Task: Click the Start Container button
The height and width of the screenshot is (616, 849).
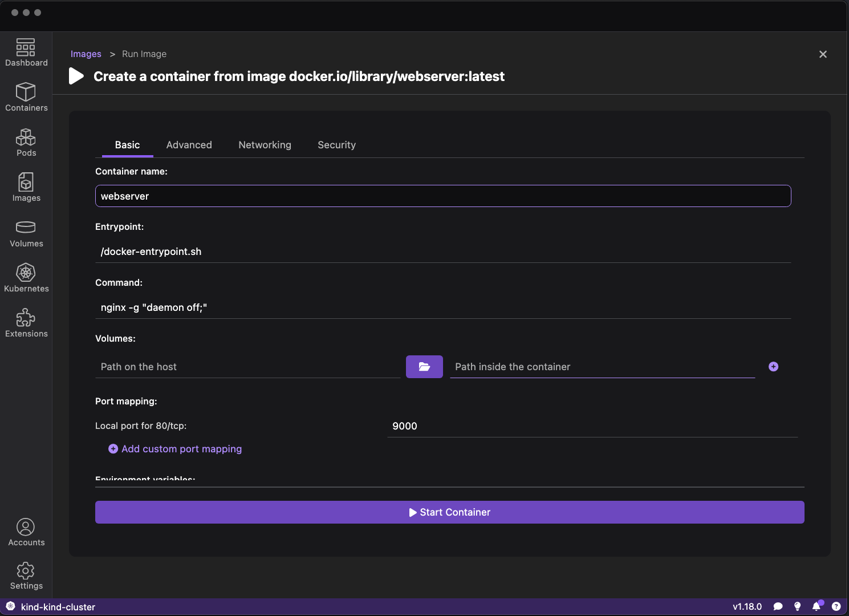Action: click(449, 512)
